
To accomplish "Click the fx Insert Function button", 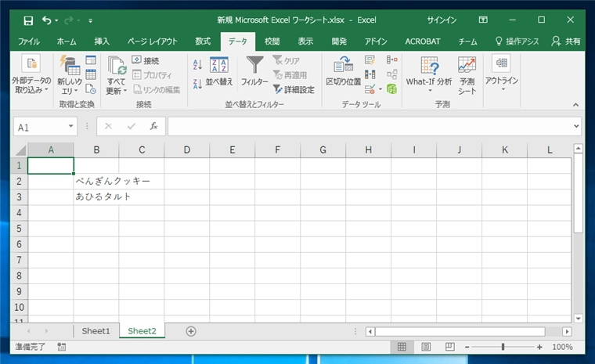I will 153,126.
